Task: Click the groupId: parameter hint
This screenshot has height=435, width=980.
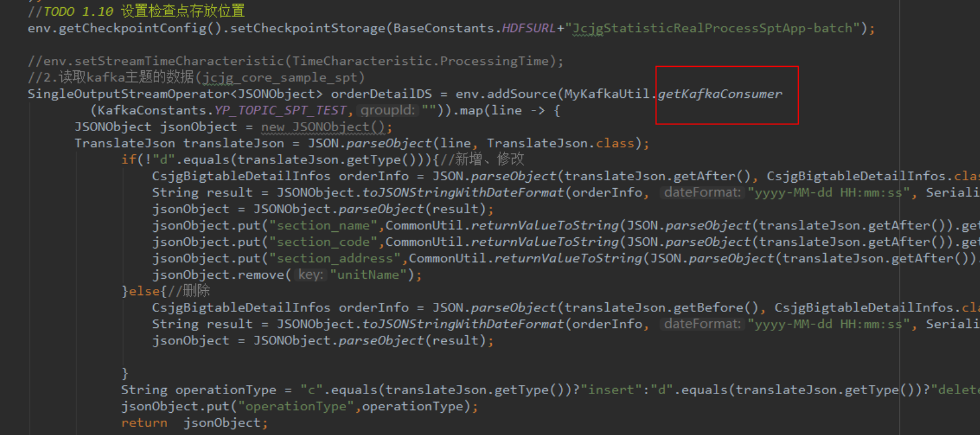Action: tap(387, 111)
